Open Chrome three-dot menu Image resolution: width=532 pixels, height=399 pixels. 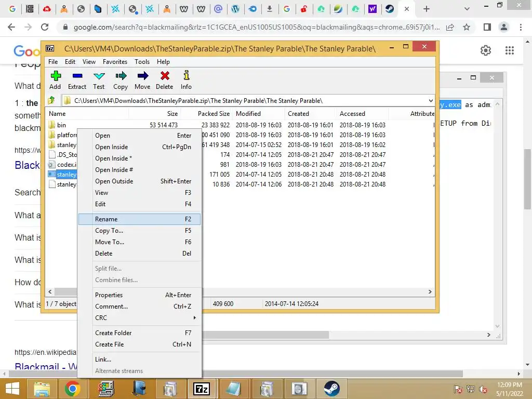point(521,27)
